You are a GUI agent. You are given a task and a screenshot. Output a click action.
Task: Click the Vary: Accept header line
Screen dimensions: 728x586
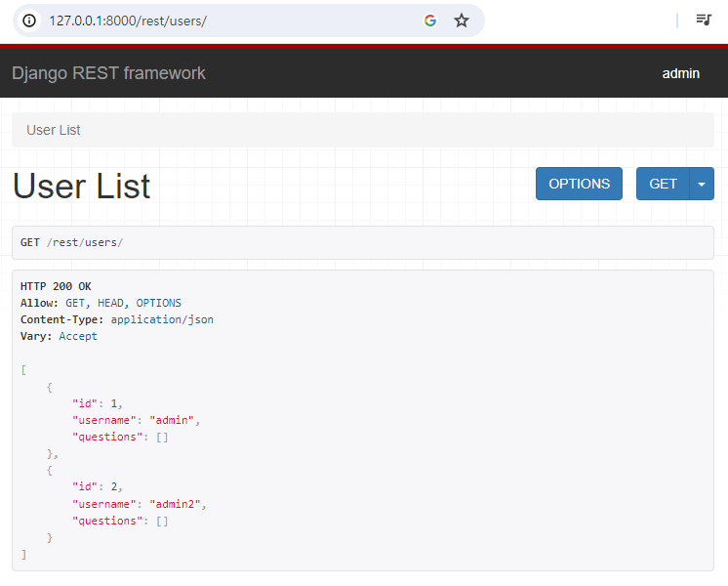point(59,336)
